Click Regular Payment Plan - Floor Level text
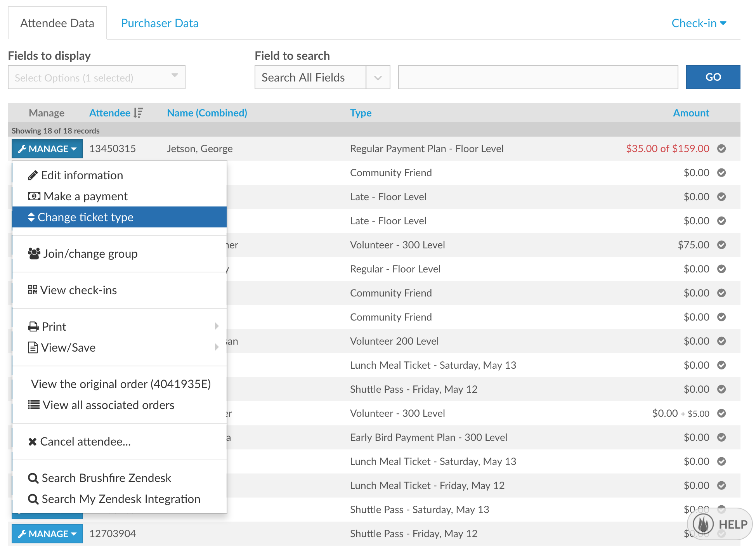Viewport: 756px width, 548px height. pyautogui.click(x=427, y=149)
